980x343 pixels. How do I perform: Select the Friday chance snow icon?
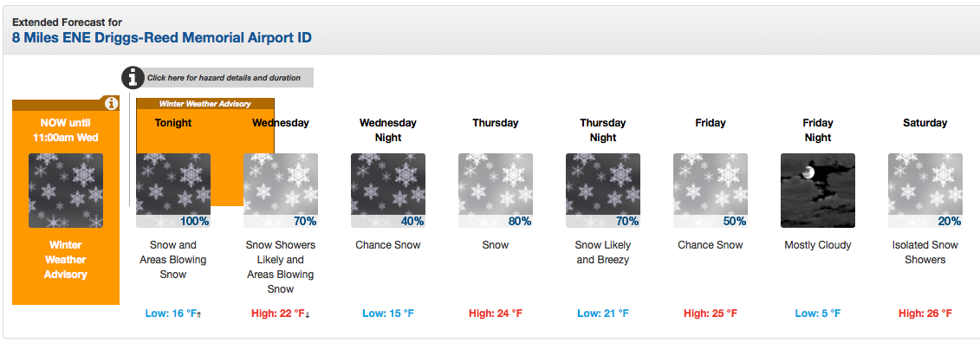711,191
